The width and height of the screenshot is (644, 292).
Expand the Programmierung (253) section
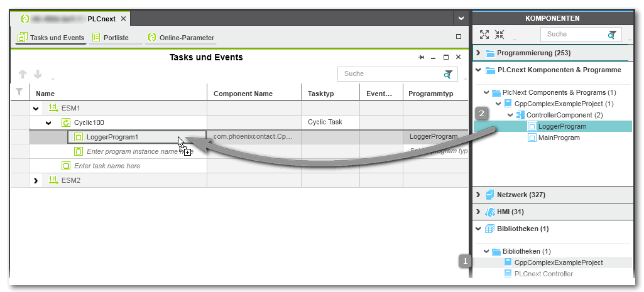479,53
